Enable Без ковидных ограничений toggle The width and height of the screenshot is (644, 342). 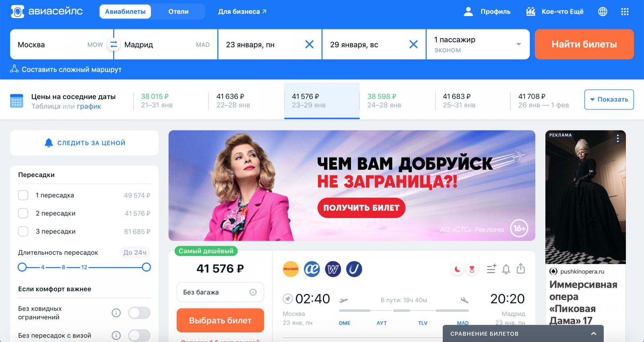coord(139,313)
